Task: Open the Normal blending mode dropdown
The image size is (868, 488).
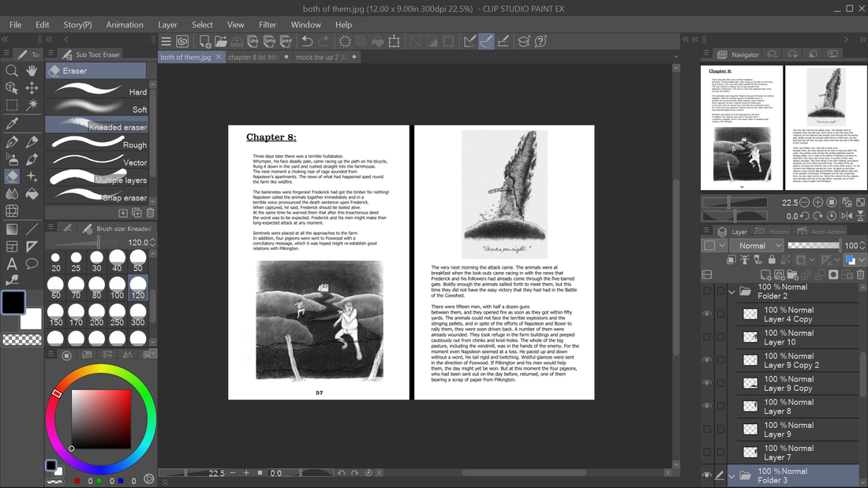Action: click(758, 246)
